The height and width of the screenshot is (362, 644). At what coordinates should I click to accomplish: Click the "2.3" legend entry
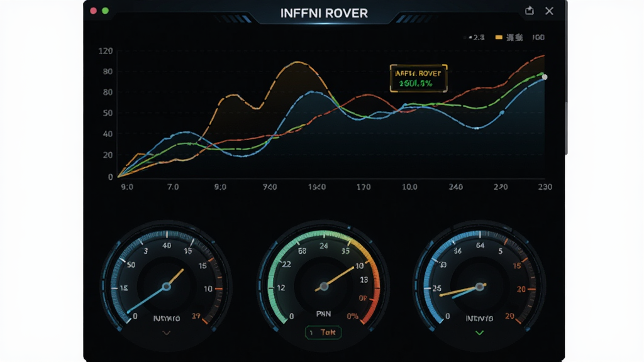479,37
